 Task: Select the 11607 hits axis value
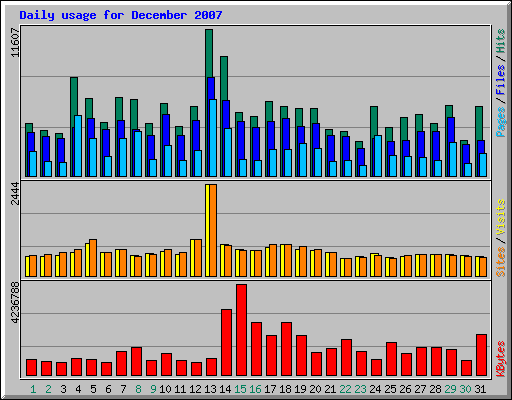pyautogui.click(x=15, y=42)
